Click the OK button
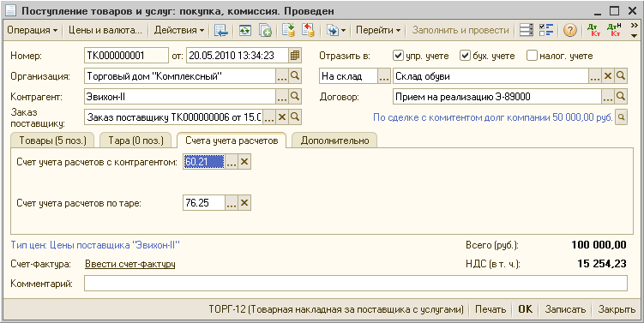The height and width of the screenshot is (323, 644). click(x=526, y=309)
